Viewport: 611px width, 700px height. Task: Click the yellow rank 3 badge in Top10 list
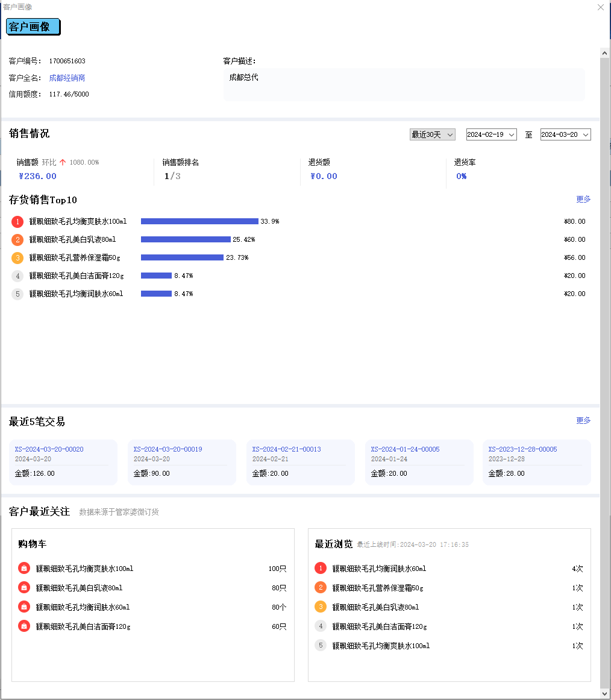point(17,257)
